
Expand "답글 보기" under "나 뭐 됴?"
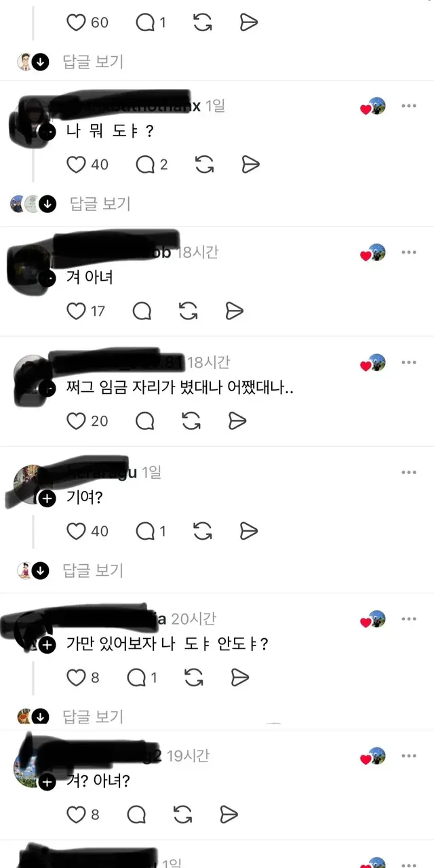click(x=100, y=203)
